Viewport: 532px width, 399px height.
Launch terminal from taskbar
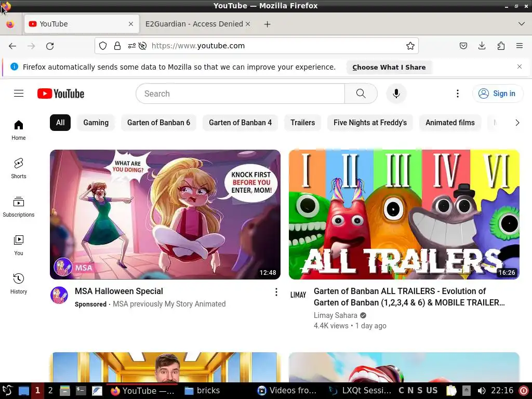[81, 391]
